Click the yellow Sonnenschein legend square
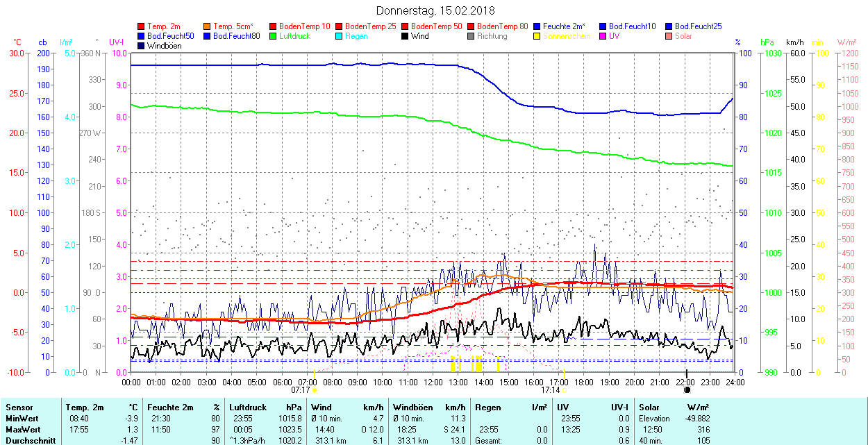The height and width of the screenshot is (445, 868). pos(537,36)
